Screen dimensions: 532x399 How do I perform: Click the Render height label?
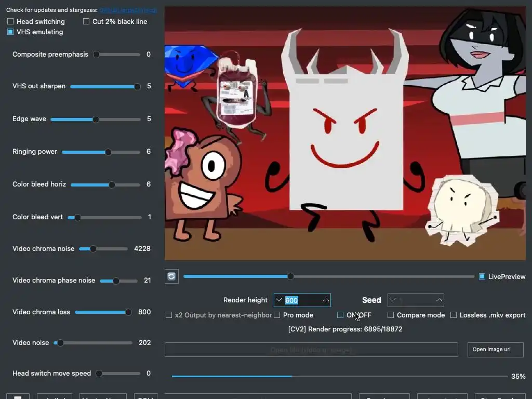[x=245, y=300]
